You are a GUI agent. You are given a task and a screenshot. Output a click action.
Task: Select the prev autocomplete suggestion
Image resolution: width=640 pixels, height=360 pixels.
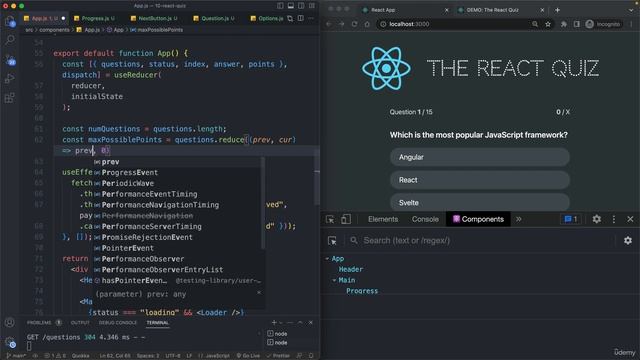click(x=178, y=162)
